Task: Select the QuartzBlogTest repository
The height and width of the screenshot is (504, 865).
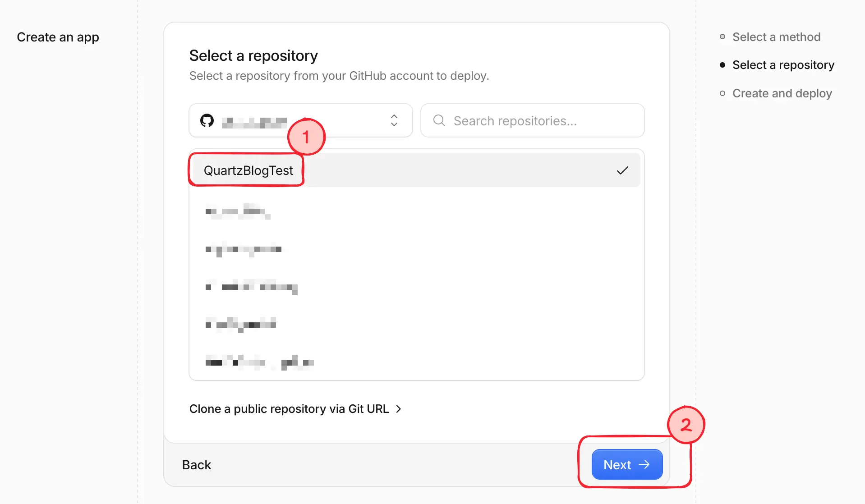Action: (414, 170)
